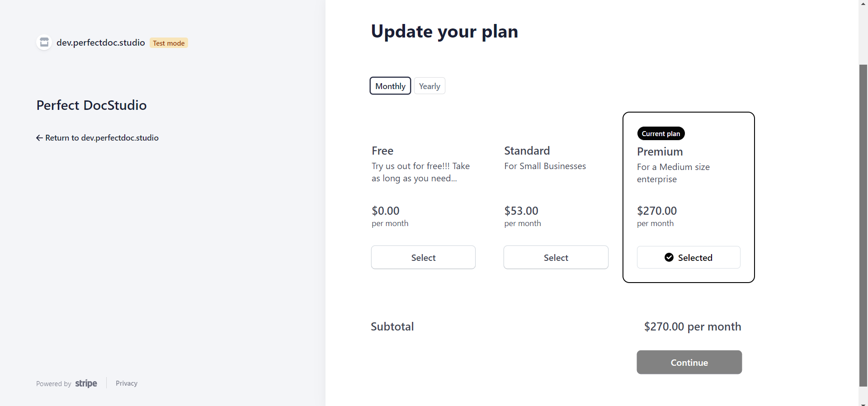Click the back arrow icon

pos(40,138)
